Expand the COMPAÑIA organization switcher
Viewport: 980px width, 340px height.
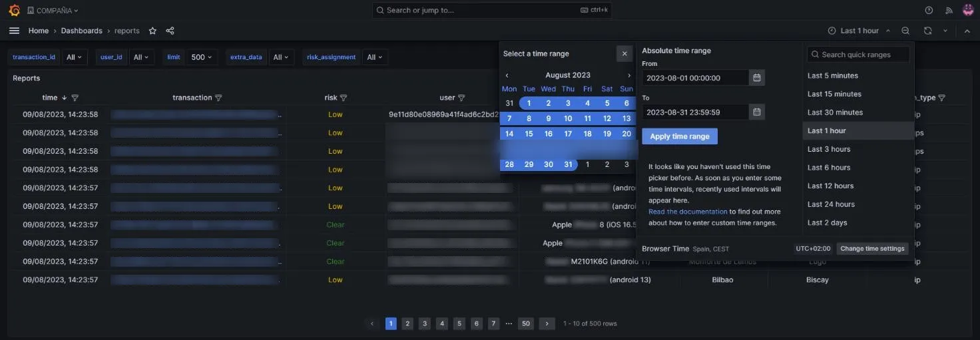[53, 11]
